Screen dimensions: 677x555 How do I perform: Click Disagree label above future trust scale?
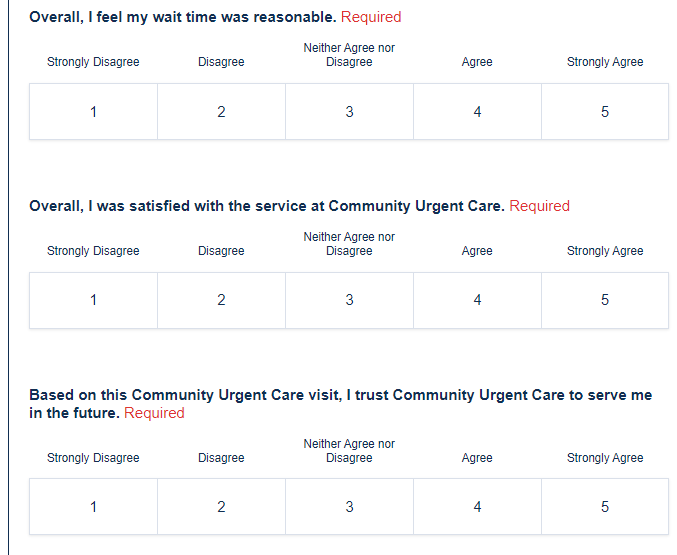pos(221,458)
